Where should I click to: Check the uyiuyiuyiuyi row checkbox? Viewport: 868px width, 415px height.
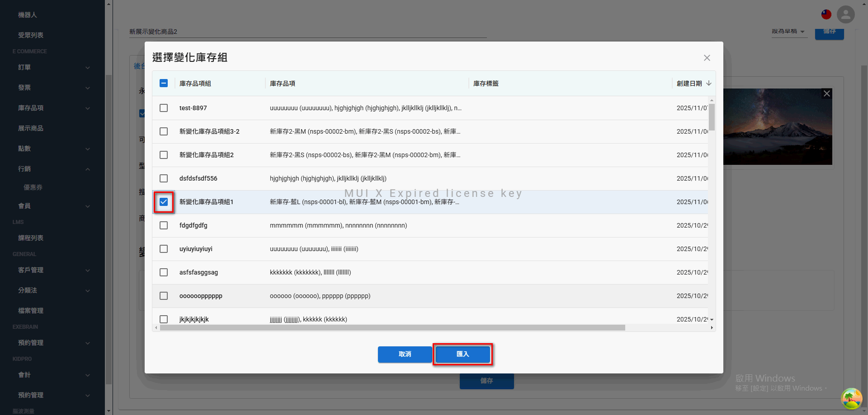164,249
